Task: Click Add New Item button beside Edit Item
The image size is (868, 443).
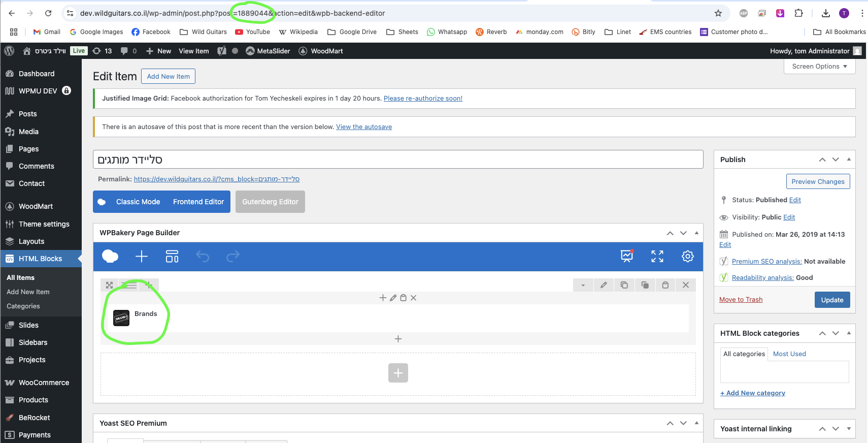Action: tap(168, 76)
